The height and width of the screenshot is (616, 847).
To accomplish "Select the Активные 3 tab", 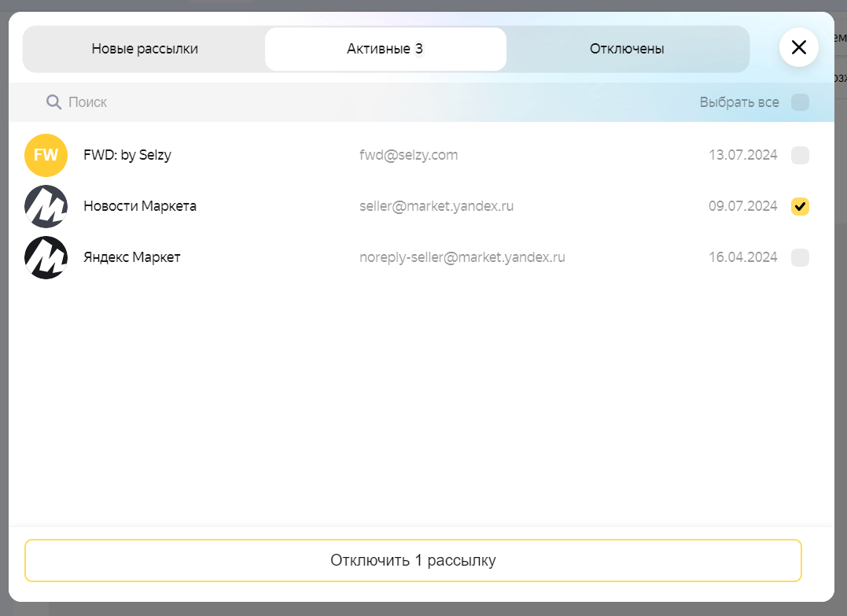I will pyautogui.click(x=385, y=50).
